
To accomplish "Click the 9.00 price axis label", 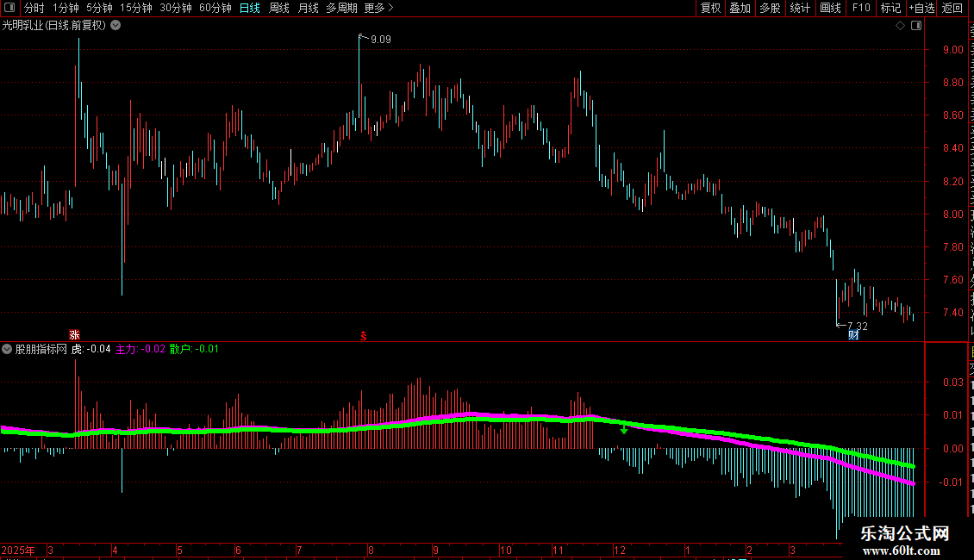I will pyautogui.click(x=952, y=50).
